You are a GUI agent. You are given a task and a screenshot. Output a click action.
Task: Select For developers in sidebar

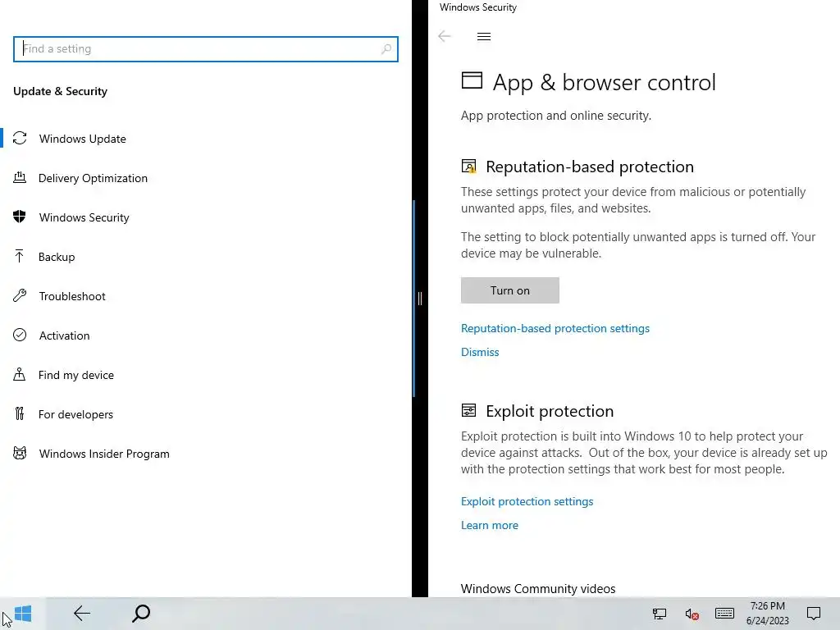(75, 414)
